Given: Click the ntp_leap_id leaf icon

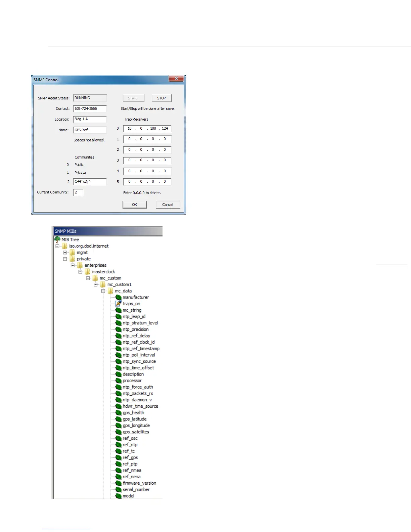Looking at the screenshot, I should pyautogui.click(x=118, y=316).
